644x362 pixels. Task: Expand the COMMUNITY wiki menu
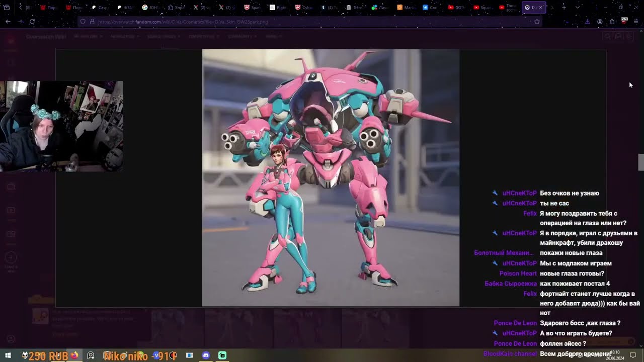click(242, 36)
